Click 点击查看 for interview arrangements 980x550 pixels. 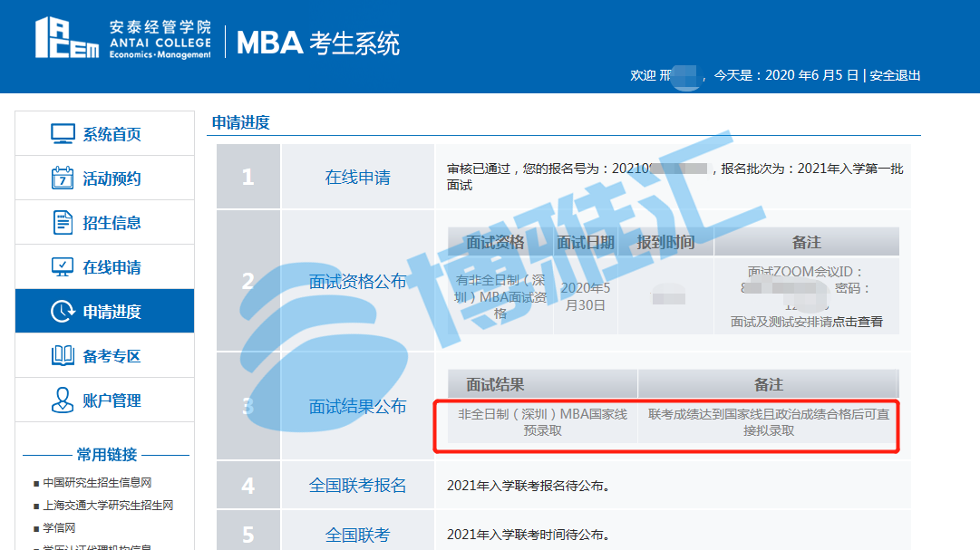[x=857, y=322]
